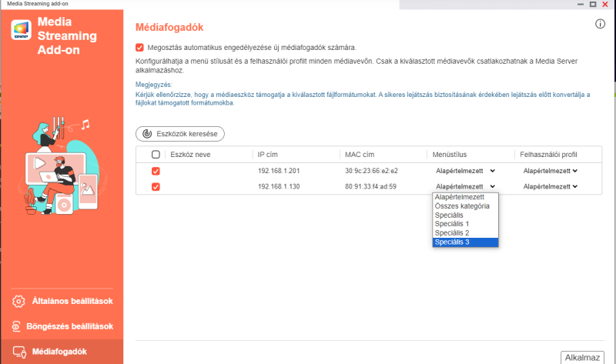Click the QNAP Media Streaming logo icon
616x364 pixels.
coord(22,30)
